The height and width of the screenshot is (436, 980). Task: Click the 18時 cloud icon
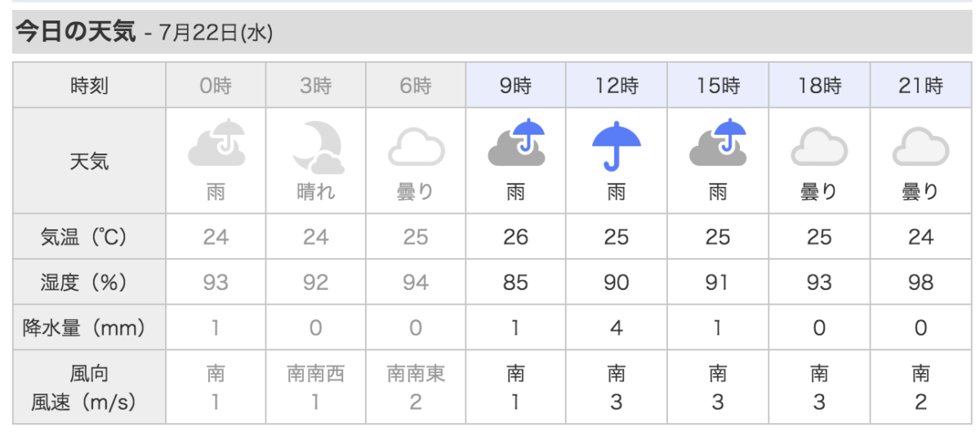[x=819, y=148]
